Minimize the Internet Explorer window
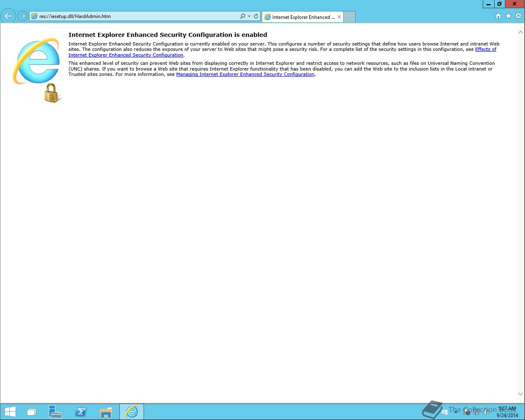Screen dimensions: 525x420 tap(488, 4)
